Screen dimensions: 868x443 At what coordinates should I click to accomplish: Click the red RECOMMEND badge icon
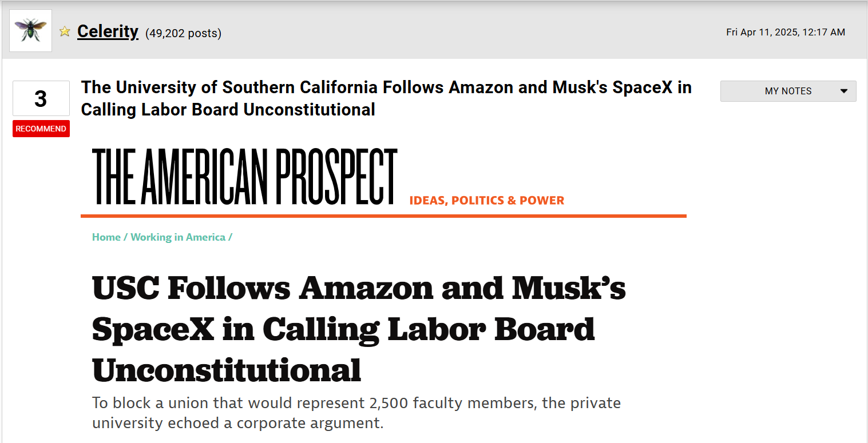pyautogui.click(x=41, y=128)
